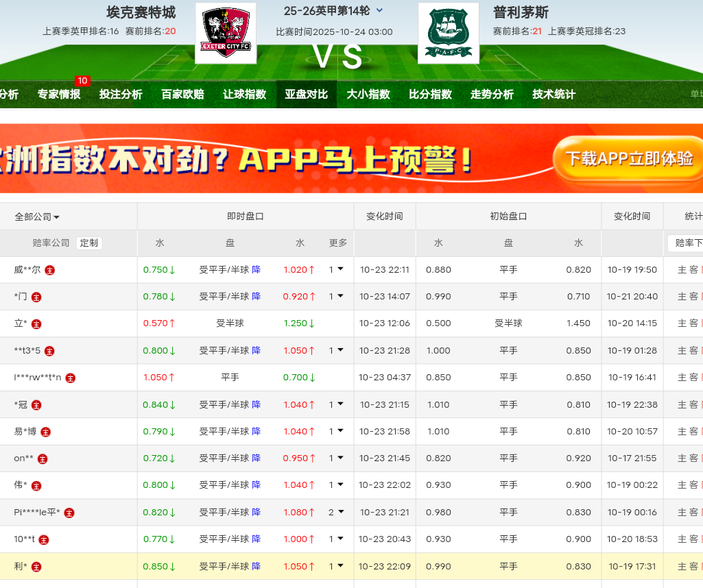Click red 主 icon next to 威**尔
Image resolution: width=703 pixels, height=588 pixels.
pos(50,270)
